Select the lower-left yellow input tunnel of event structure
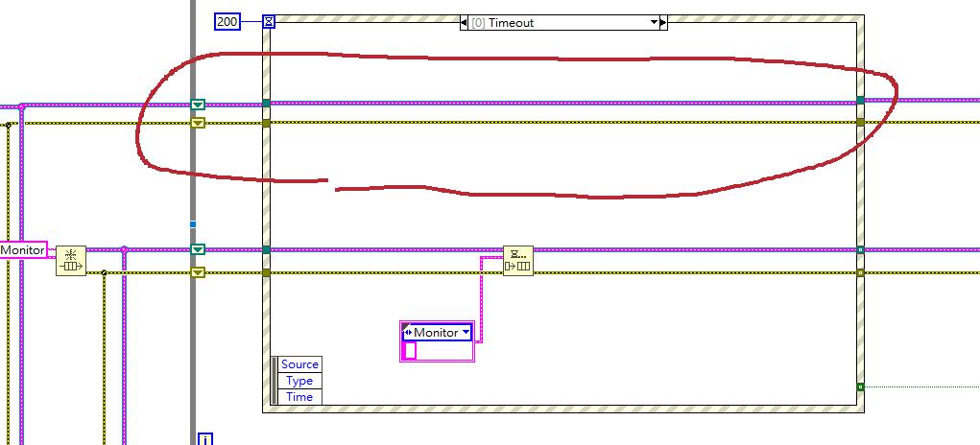980x445 pixels. pyautogui.click(x=266, y=272)
